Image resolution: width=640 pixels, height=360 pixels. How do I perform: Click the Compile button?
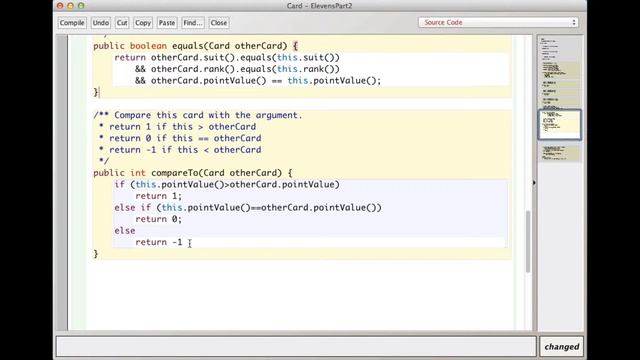pos(72,23)
